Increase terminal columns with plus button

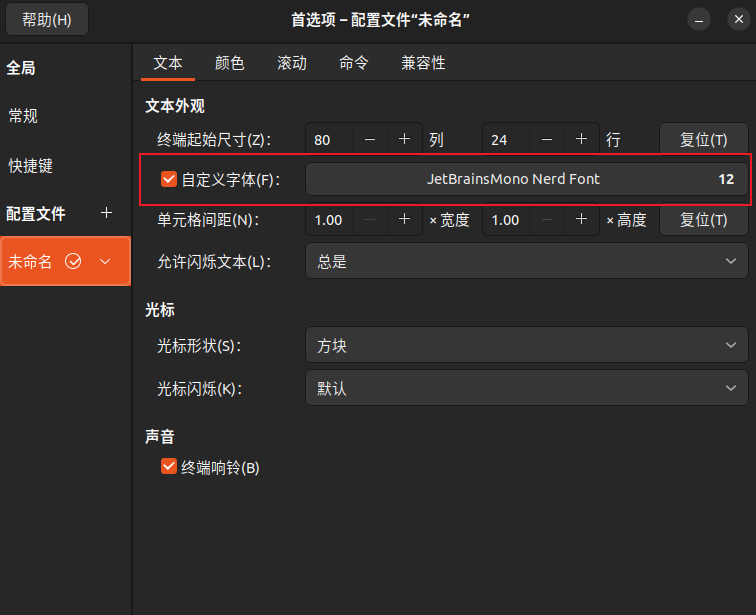[x=405, y=140]
